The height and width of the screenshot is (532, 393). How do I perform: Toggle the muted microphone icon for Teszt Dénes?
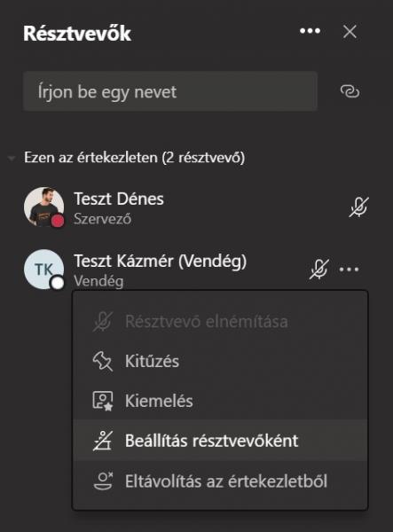[x=358, y=207]
